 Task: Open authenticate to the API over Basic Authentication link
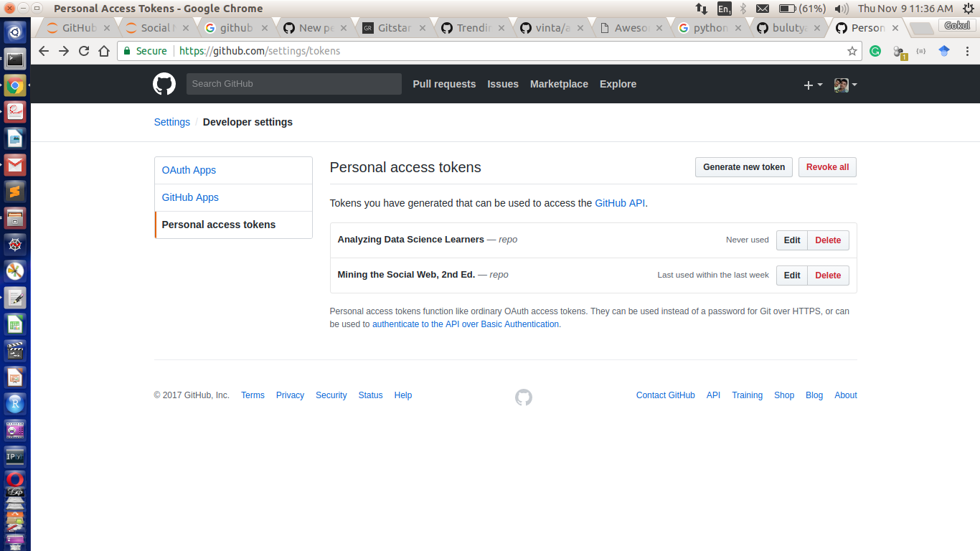coord(465,324)
